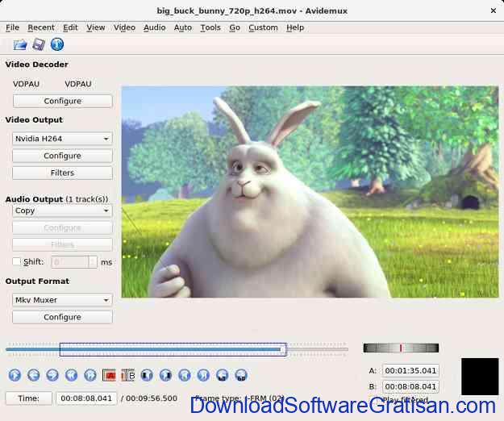The image size is (504, 421).
Task: Start playback with the Play button
Action: pos(15,375)
